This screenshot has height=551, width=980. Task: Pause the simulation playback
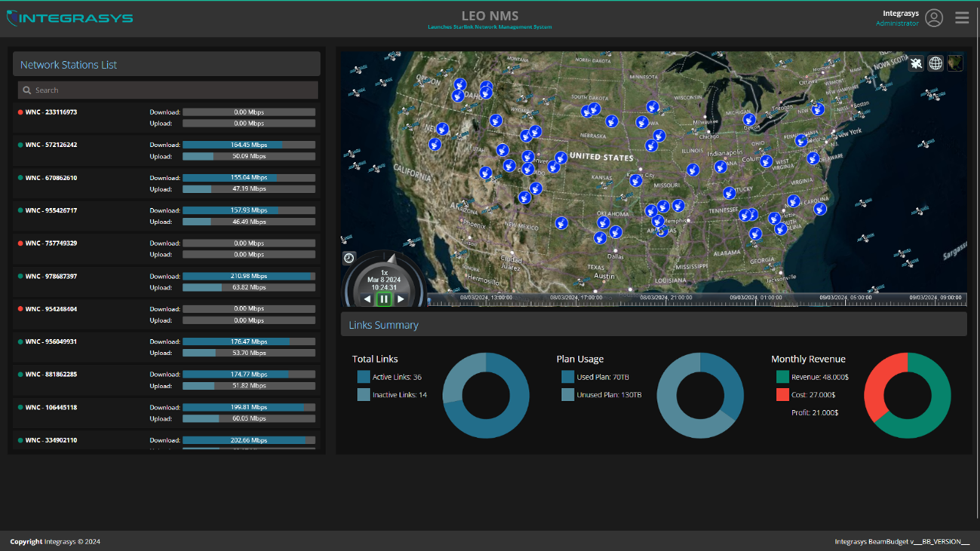pyautogui.click(x=383, y=298)
